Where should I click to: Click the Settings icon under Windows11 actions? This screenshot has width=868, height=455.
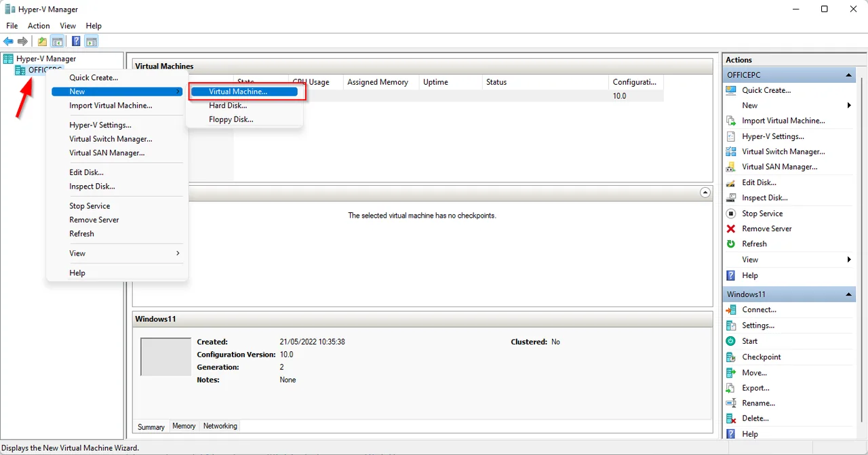(x=731, y=325)
